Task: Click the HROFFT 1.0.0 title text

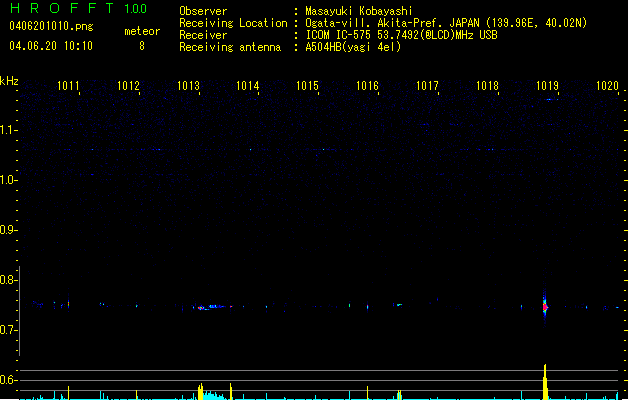Action: coord(79,8)
